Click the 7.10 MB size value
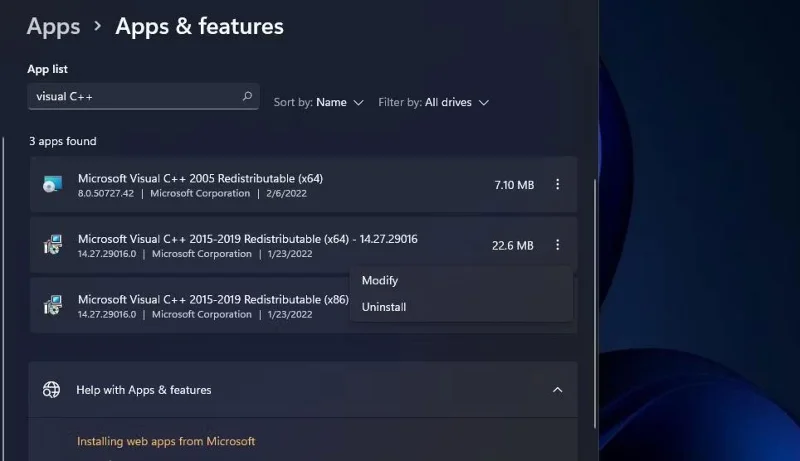800x461 pixels. [x=514, y=185]
